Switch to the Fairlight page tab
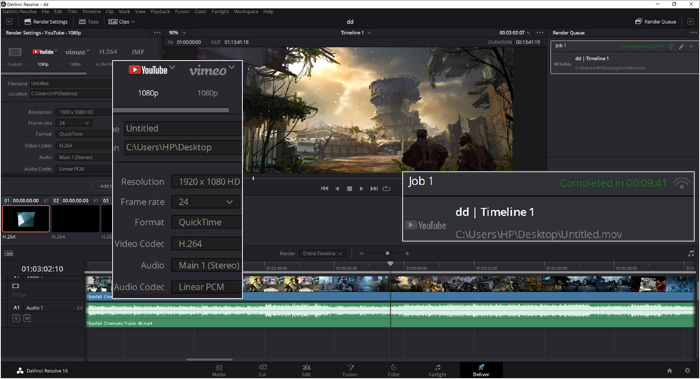 438,370
